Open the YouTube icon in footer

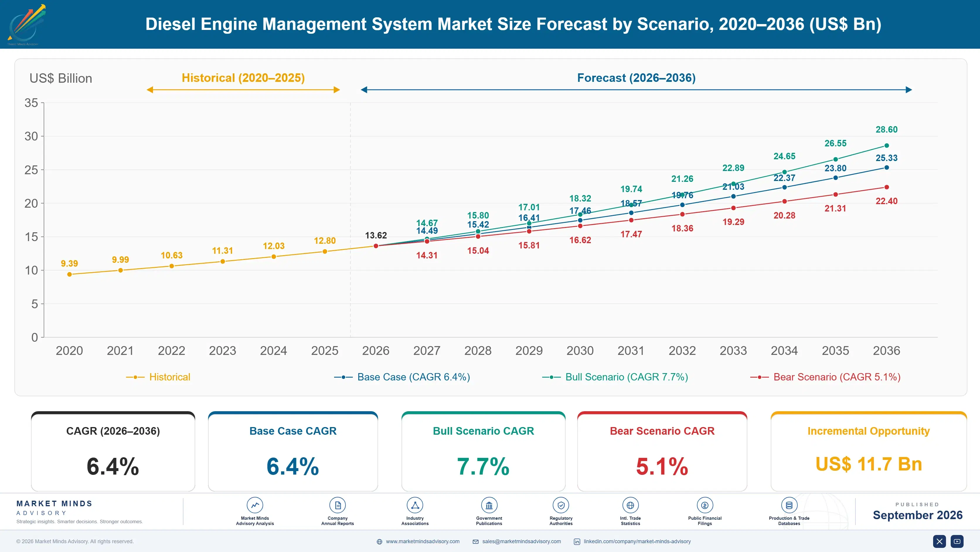957,541
